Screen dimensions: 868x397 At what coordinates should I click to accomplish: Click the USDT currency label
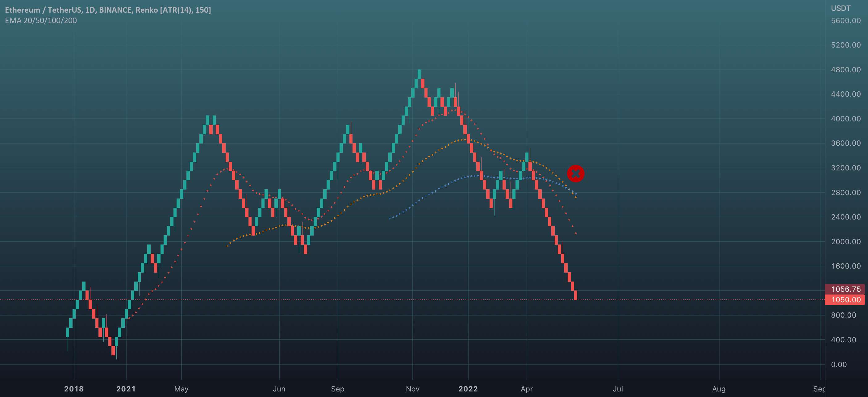[840, 8]
